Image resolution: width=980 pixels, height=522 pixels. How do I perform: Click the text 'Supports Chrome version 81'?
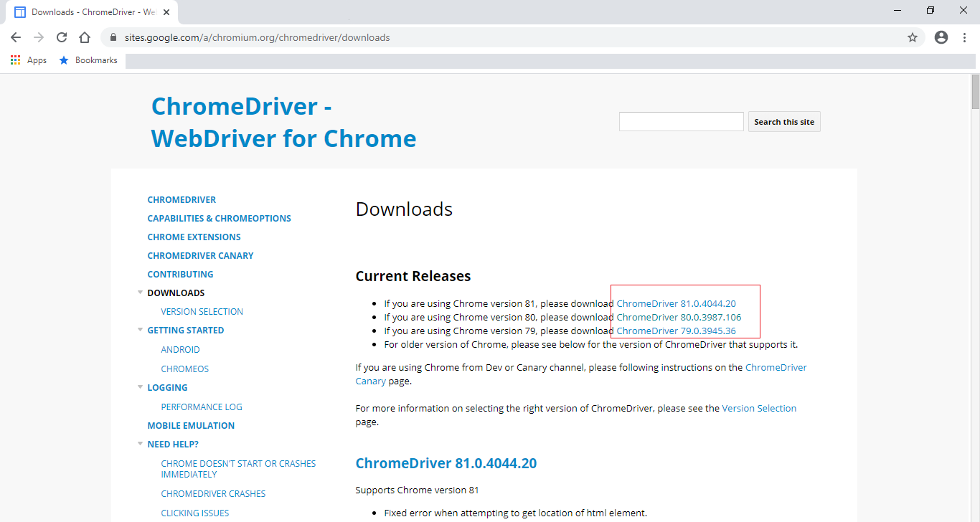(x=417, y=490)
